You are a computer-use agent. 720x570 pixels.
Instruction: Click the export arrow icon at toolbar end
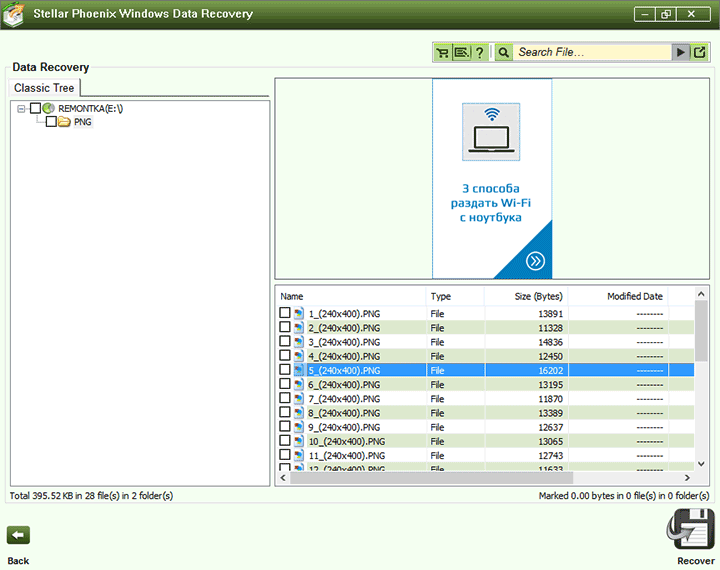pyautogui.click(x=699, y=52)
